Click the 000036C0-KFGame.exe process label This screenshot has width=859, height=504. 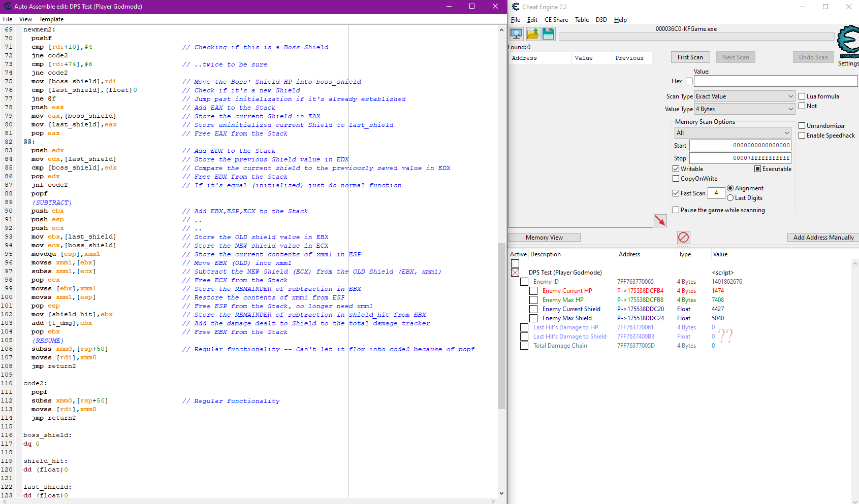point(686,29)
